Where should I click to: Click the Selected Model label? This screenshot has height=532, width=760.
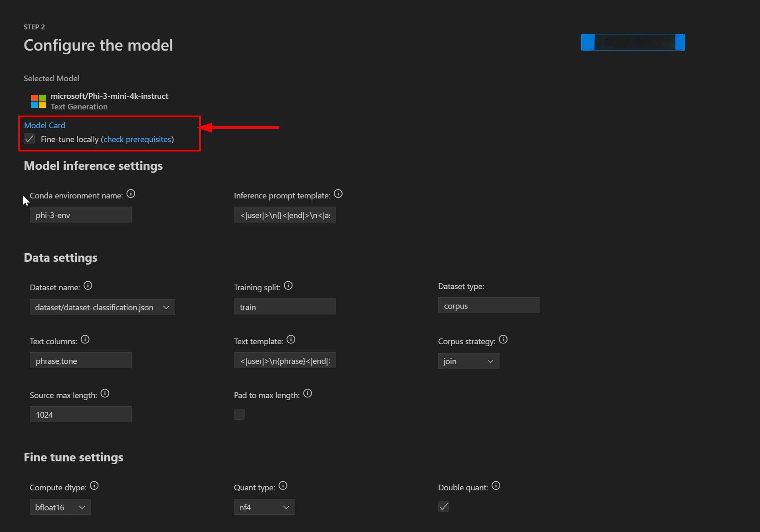(x=51, y=78)
